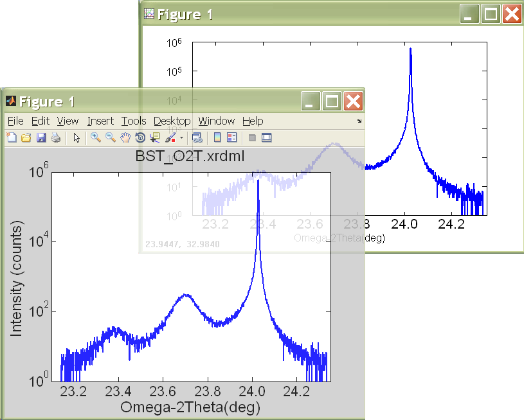Open the Edit menu
The width and height of the screenshot is (524, 420).
pos(41,121)
